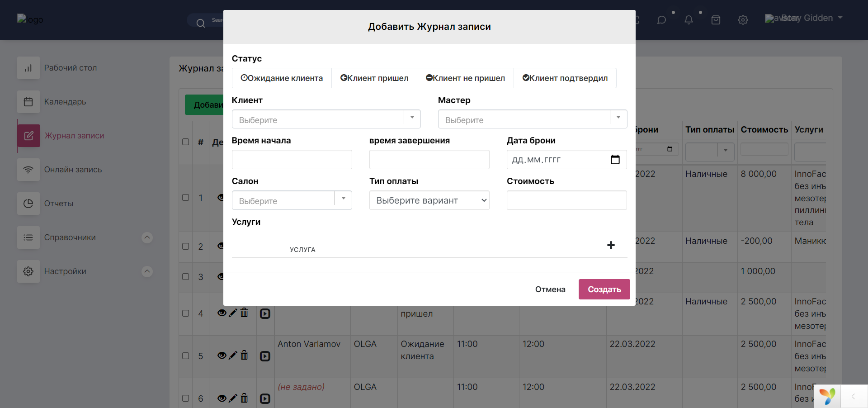Viewport: 868px width, 408px height.
Task: Go to 'Календарь' in sidebar
Action: [x=65, y=102]
